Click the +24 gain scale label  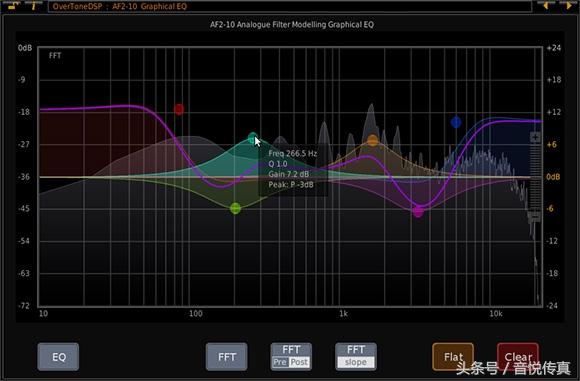point(554,48)
